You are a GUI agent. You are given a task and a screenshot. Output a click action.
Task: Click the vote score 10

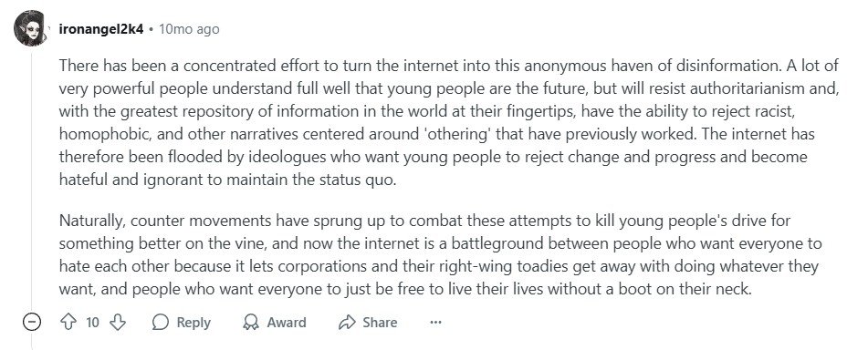pos(92,322)
